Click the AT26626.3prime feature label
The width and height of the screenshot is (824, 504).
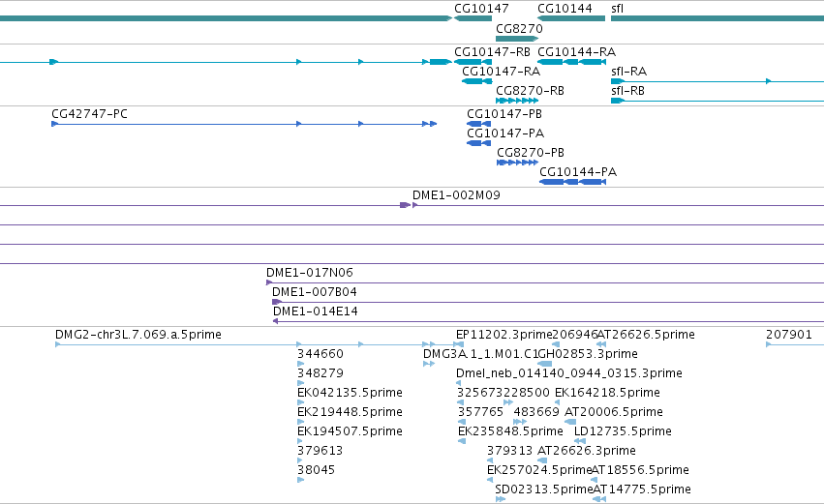click(587, 451)
